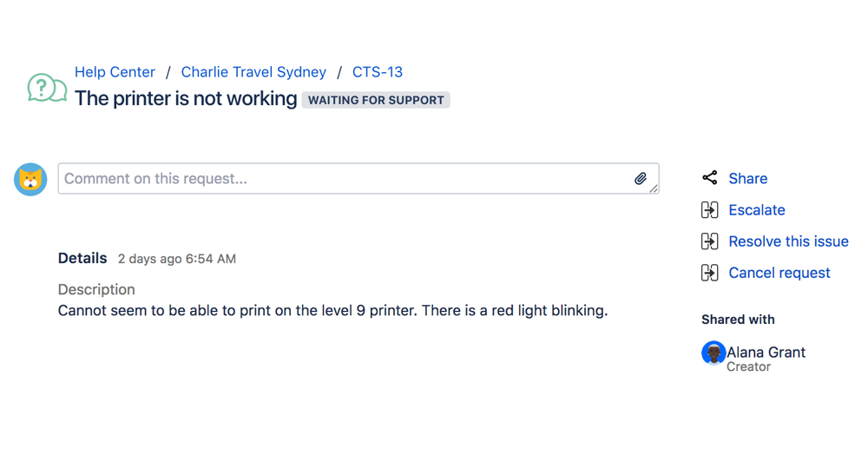Viewport: 868px width, 449px height.
Task: Click the Alana Grant name
Action: (766, 352)
